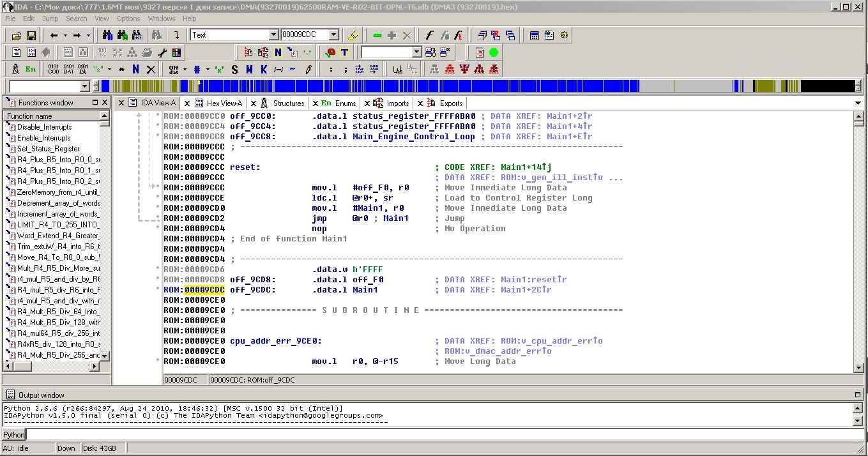Click the yellow highlighter icon
This screenshot has width=868, height=456.
click(x=352, y=36)
